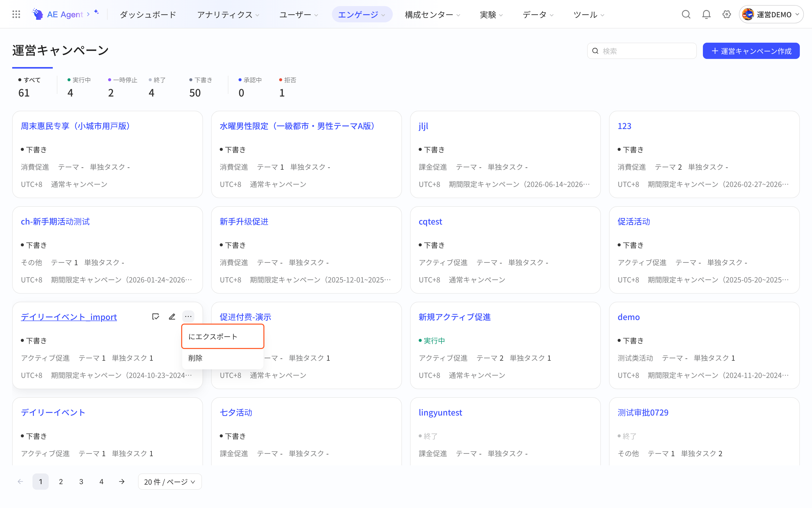The image size is (812, 508).
Task: Go to next page arrow
Action: [x=122, y=482]
